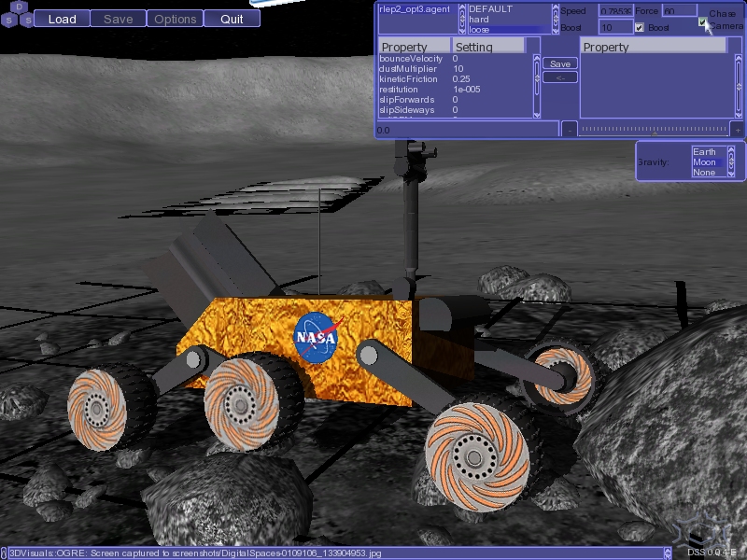Click the agent list scrollbar
Screen dimensions: 747x560
[461, 19]
